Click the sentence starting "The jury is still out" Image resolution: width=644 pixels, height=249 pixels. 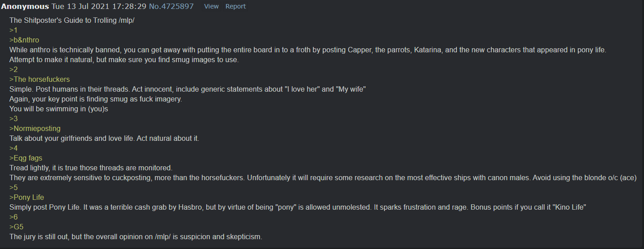(136, 237)
